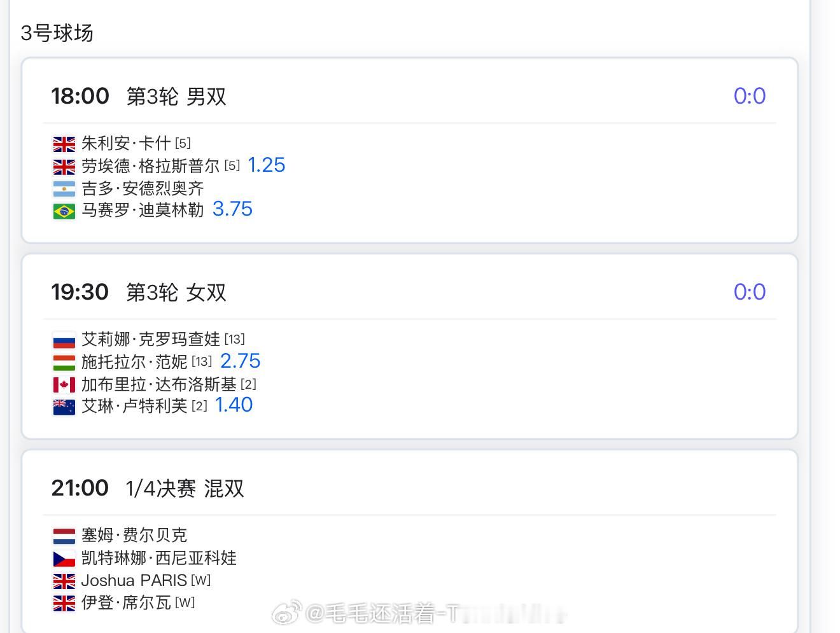Click the UK flag beside 朱利安·卡什
This screenshot has width=840, height=633.
[x=64, y=144]
